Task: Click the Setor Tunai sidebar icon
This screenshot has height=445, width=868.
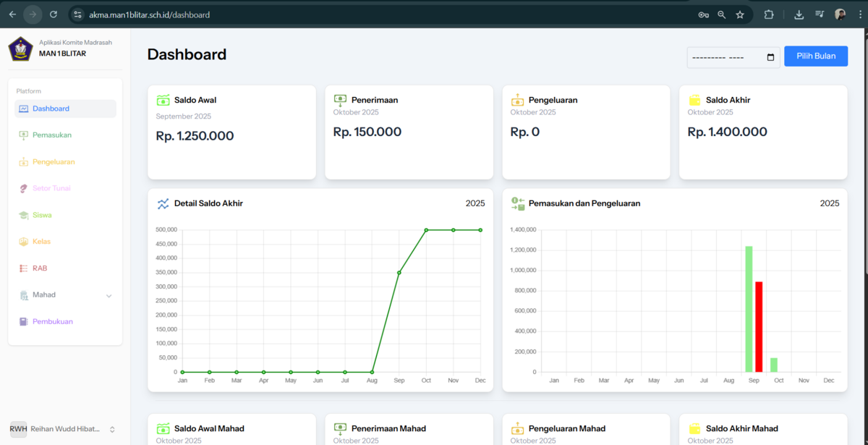Action: point(23,189)
